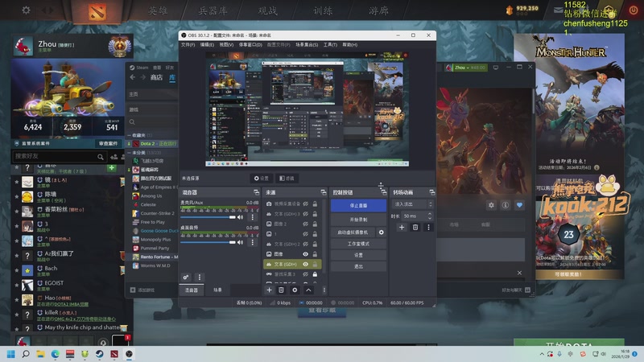Show the 文本 (GDI+) 2 source
Viewport: 644px width, 362px height.
point(306,244)
